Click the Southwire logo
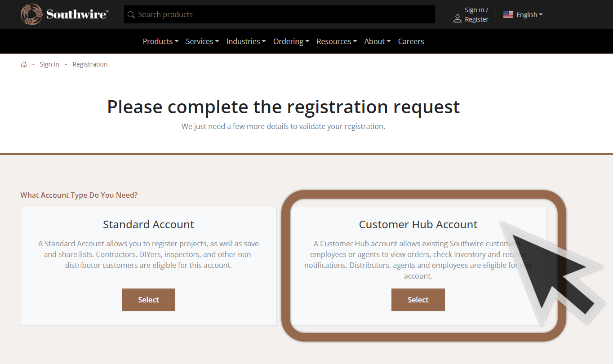This screenshot has height=364, width=613. tap(64, 14)
